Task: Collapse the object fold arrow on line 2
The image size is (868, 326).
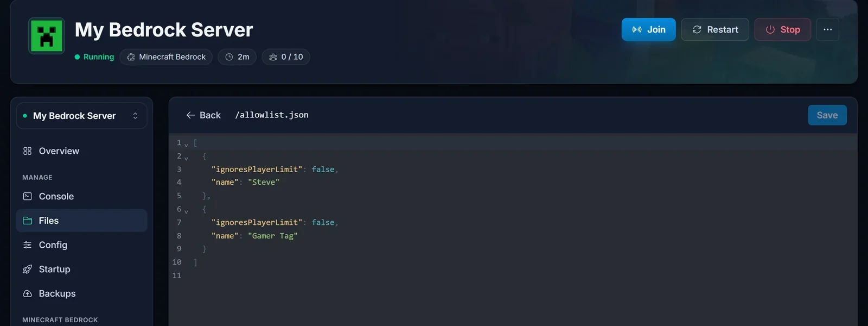Action: click(186, 158)
